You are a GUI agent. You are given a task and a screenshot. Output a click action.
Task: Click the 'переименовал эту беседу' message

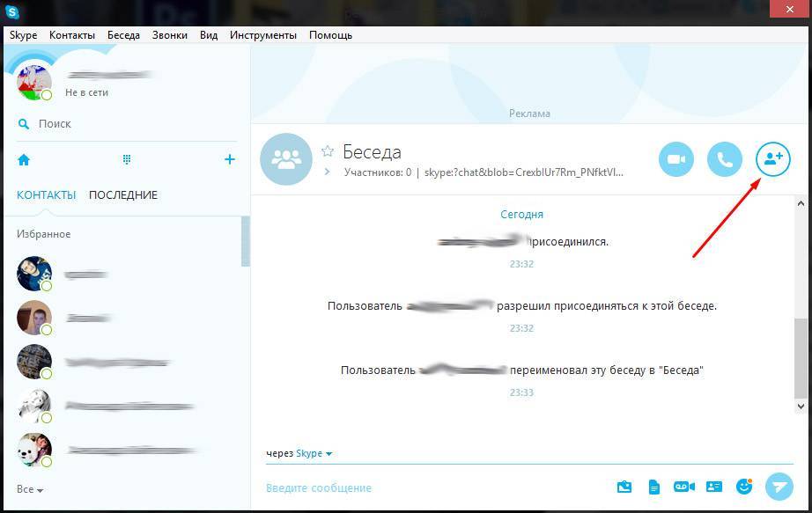click(x=607, y=370)
